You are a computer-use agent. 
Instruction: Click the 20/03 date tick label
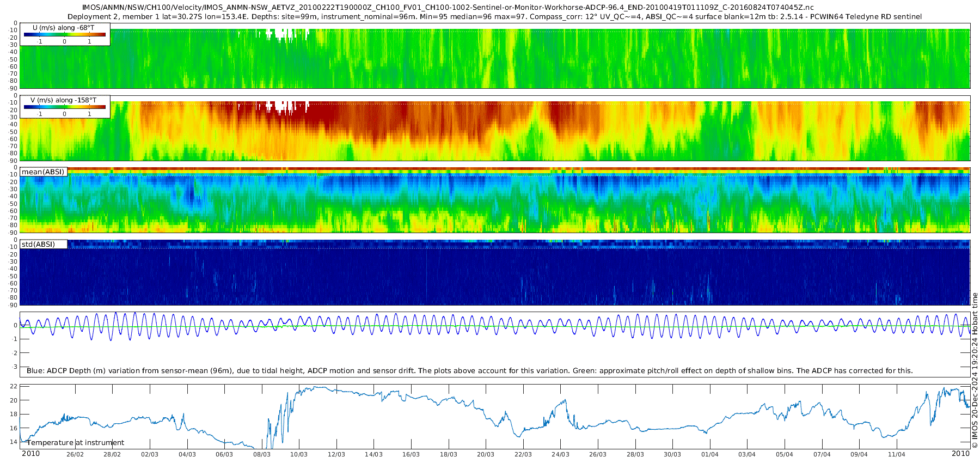pos(486,454)
